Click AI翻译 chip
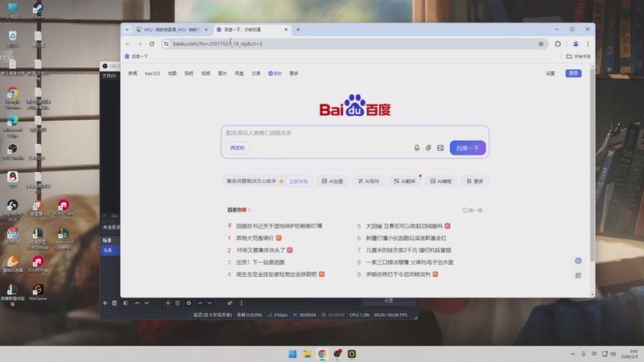The height and width of the screenshot is (362, 644). click(405, 181)
